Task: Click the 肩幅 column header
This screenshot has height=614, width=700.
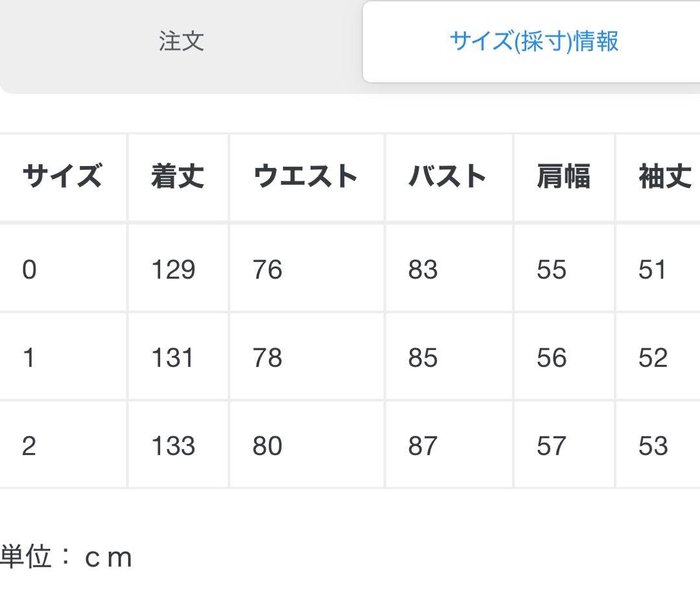Action: (x=563, y=176)
